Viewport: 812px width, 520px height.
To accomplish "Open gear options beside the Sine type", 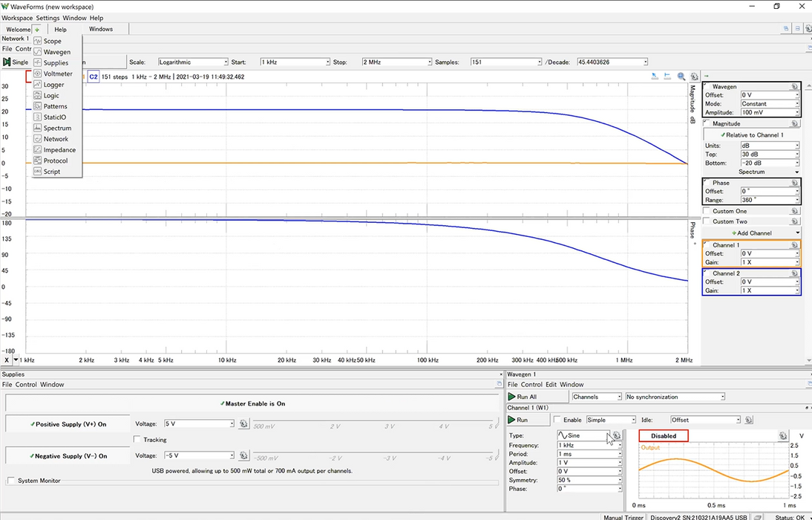I will click(x=617, y=435).
